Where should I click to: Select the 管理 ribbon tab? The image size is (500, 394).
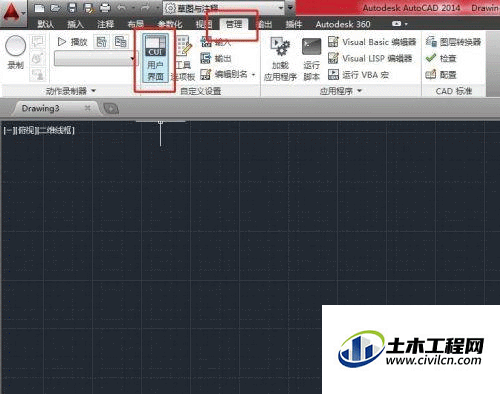point(234,24)
